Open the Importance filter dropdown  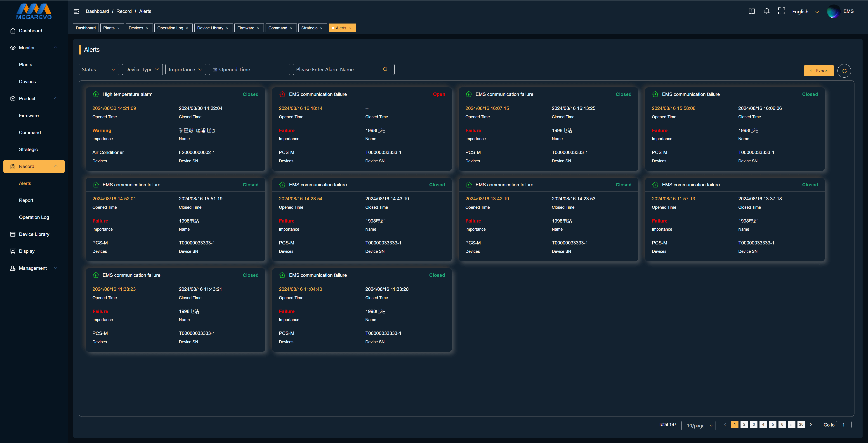pyautogui.click(x=186, y=69)
